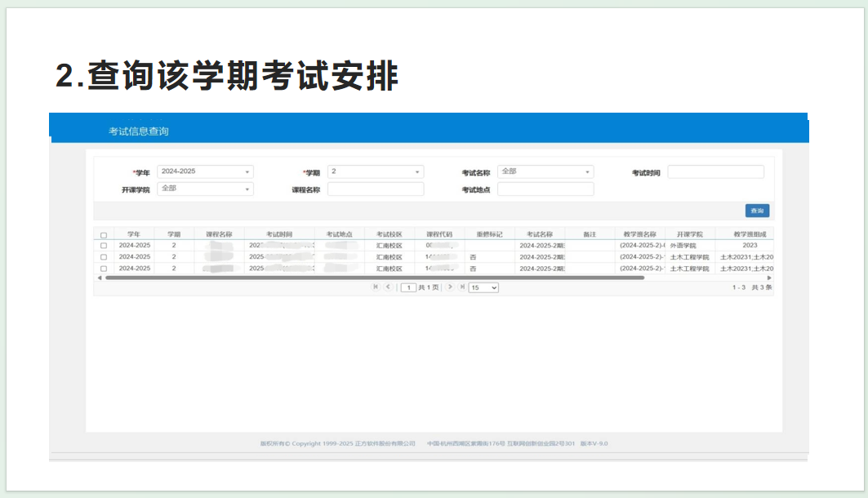Screen dimensions: 868x498
Task: Click the 考试名称 column header in table
Action: (x=539, y=234)
